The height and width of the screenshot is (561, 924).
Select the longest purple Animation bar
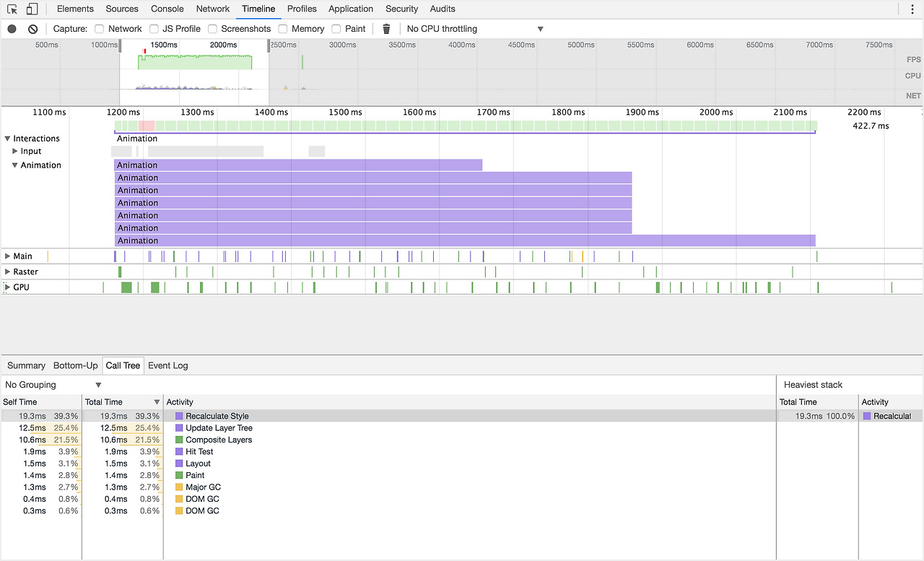[465, 240]
